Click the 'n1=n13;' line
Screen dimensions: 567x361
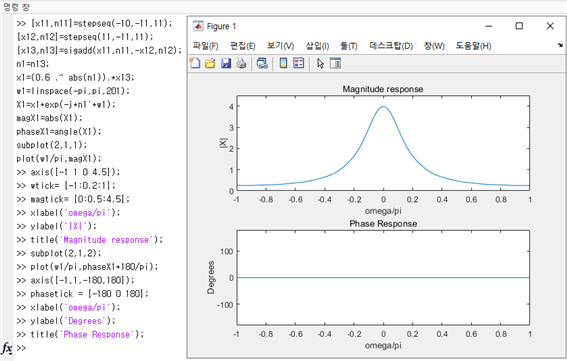pyautogui.click(x=33, y=64)
